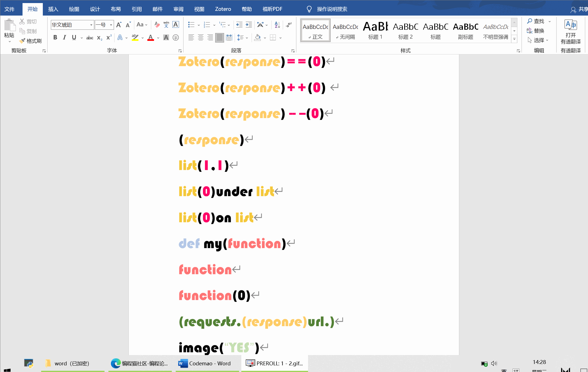Expand the numbered list options dropdown

tap(214, 25)
